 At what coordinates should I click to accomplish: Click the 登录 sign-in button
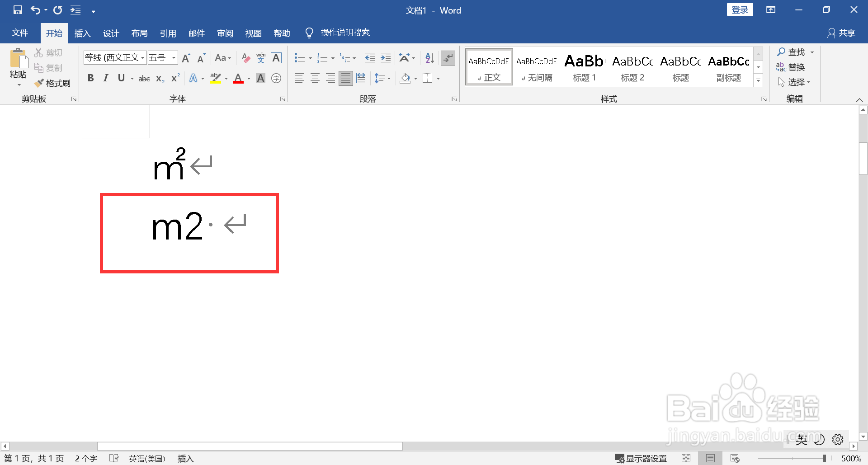click(740, 10)
